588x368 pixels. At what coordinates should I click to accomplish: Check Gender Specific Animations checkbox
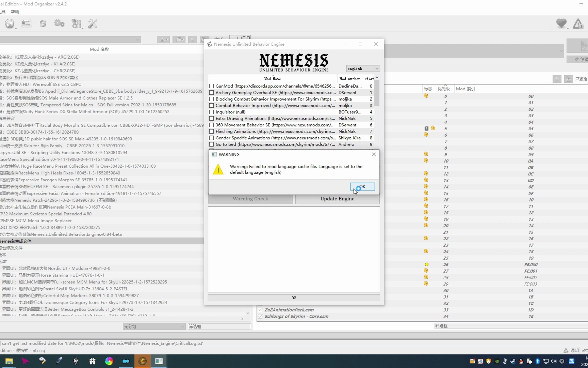click(211, 138)
